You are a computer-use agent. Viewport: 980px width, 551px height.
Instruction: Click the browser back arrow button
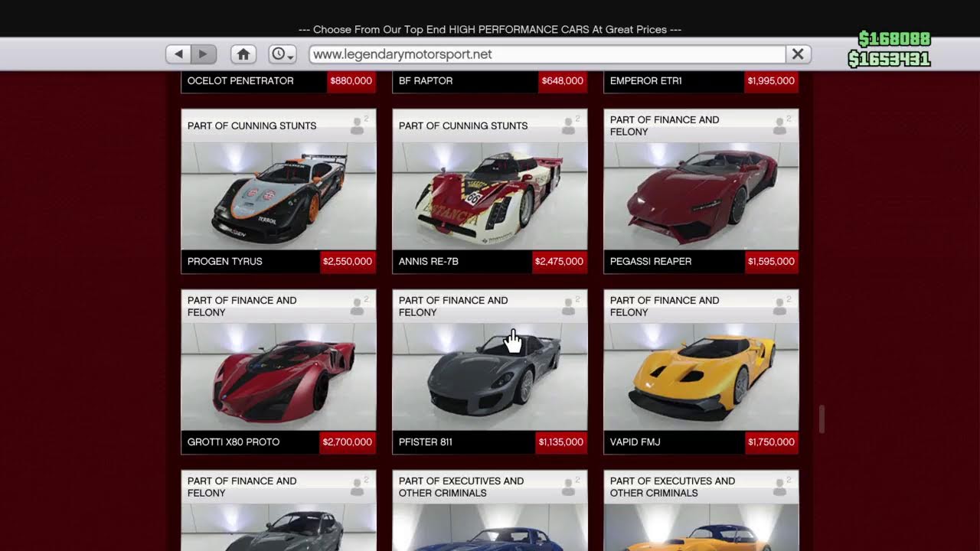178,54
